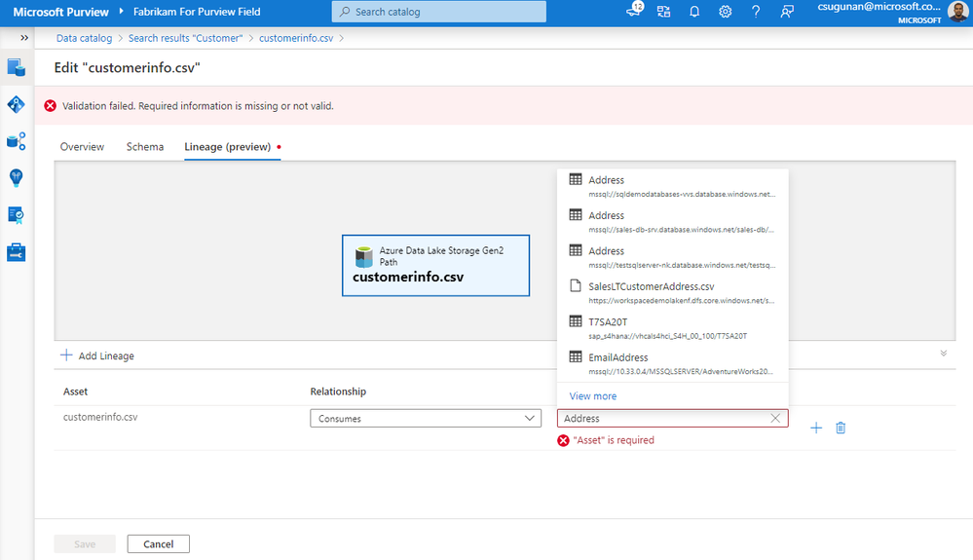The image size is (973, 560).
Task: Choose Address from sales-db-srv server
Action: [x=673, y=221]
